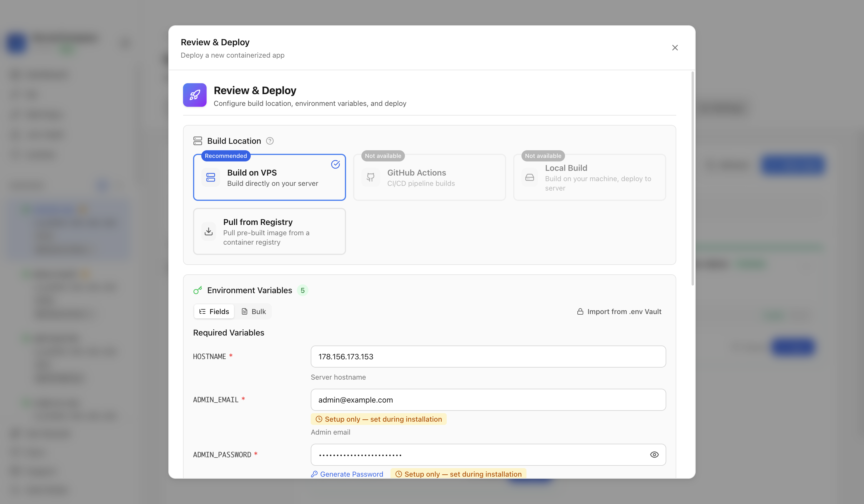Switch to the Fields tab
The width and height of the screenshot is (864, 504).
[x=214, y=311]
